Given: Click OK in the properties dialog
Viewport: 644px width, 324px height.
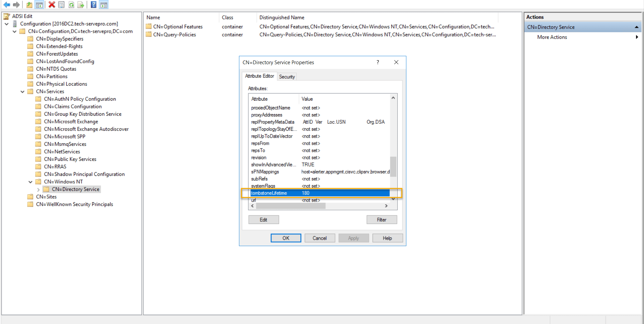Looking at the screenshot, I should click(286, 238).
